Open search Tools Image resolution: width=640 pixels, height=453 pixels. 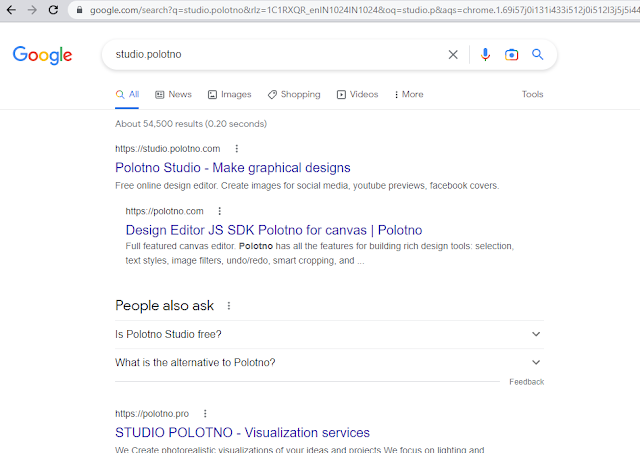(x=532, y=94)
